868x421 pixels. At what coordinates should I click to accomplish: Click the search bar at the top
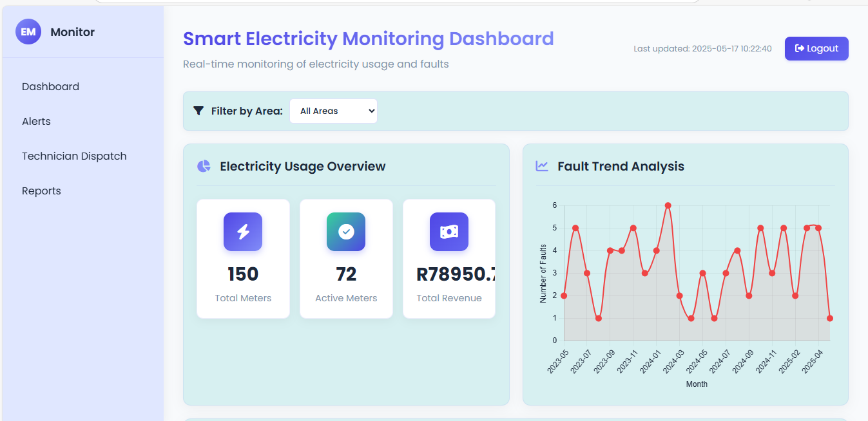[x=398, y=1]
